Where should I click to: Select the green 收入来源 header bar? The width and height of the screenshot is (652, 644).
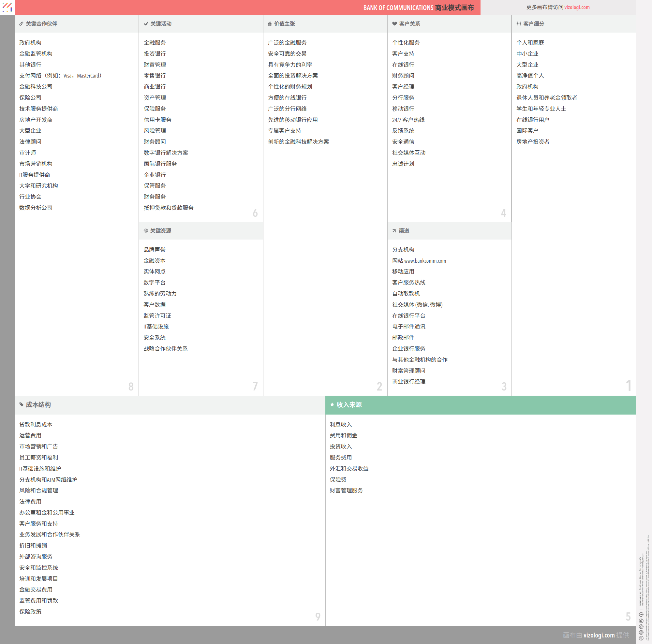[x=480, y=405]
